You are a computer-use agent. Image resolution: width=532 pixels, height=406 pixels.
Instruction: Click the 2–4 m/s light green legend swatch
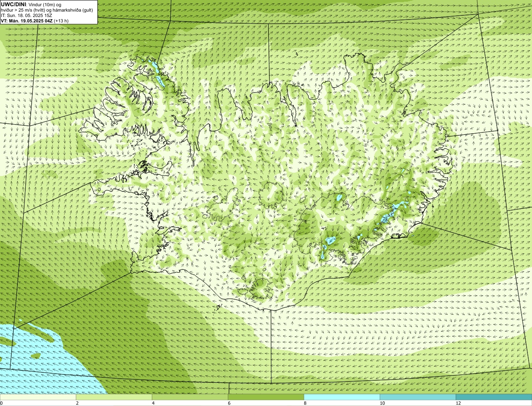click(x=114, y=397)
